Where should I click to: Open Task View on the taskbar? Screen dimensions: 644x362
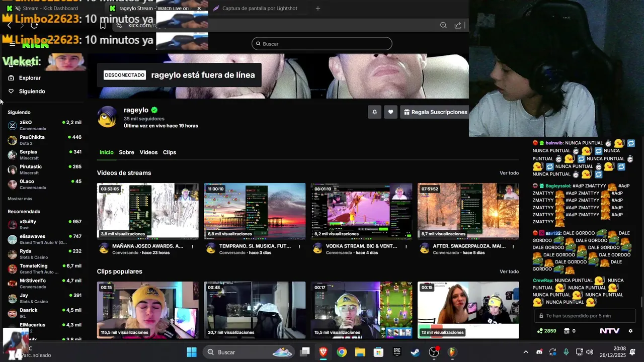tap(305, 352)
